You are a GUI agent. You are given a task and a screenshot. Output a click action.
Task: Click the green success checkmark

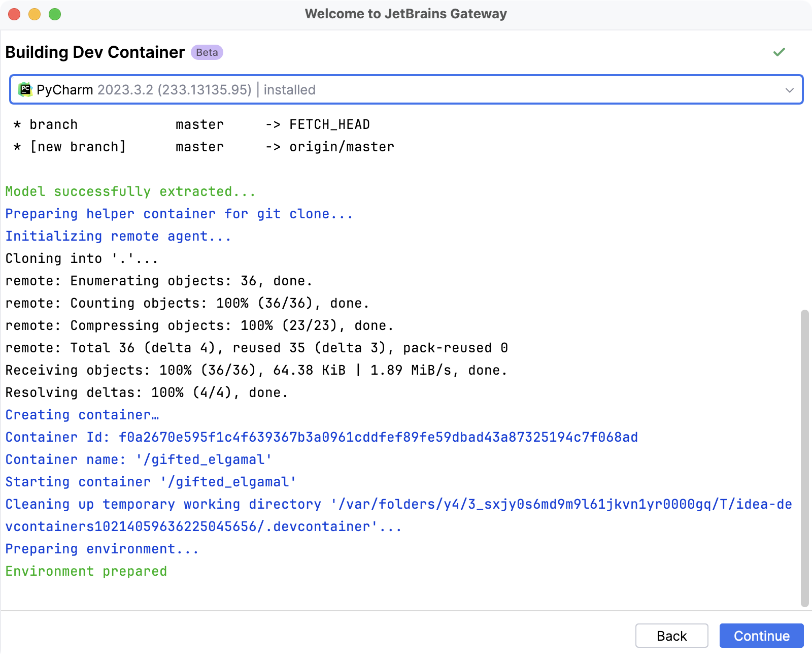tap(779, 52)
